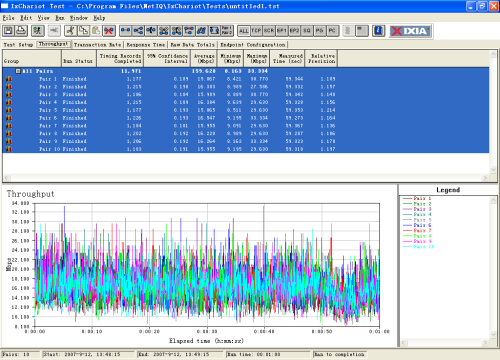Screen dimensions: 500x360
Task: Click the Pair1/Pair2 toolbar icon
Action: point(227,31)
